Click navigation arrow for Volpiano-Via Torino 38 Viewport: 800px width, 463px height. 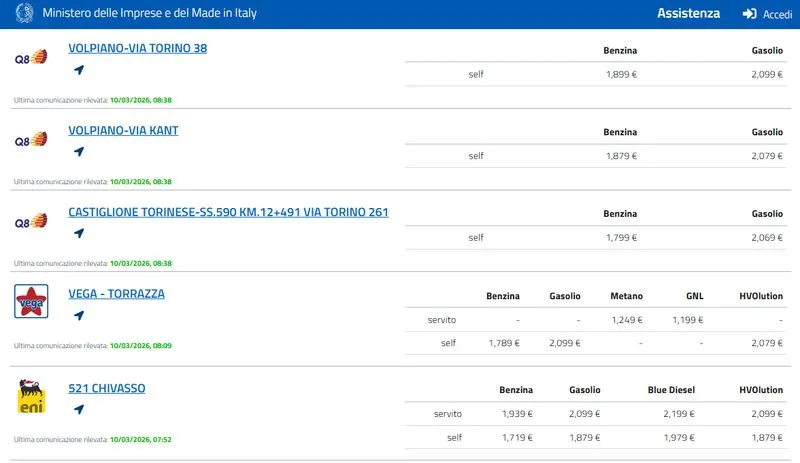tap(79, 70)
